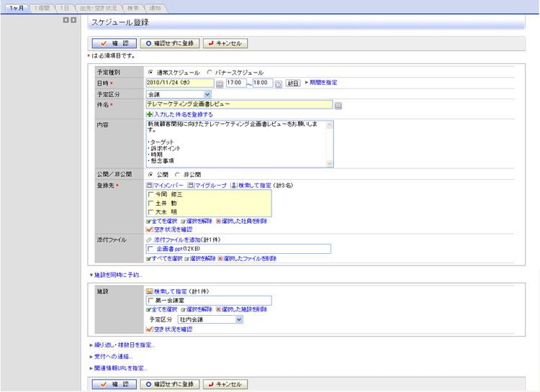The image size is (540, 392).
Task: Click the bottom キャンセル button
Action: (x=225, y=384)
